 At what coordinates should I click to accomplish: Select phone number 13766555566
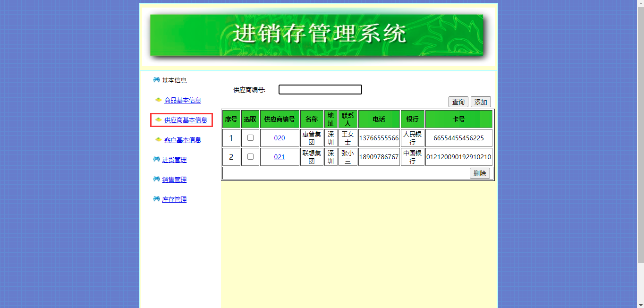tap(379, 138)
